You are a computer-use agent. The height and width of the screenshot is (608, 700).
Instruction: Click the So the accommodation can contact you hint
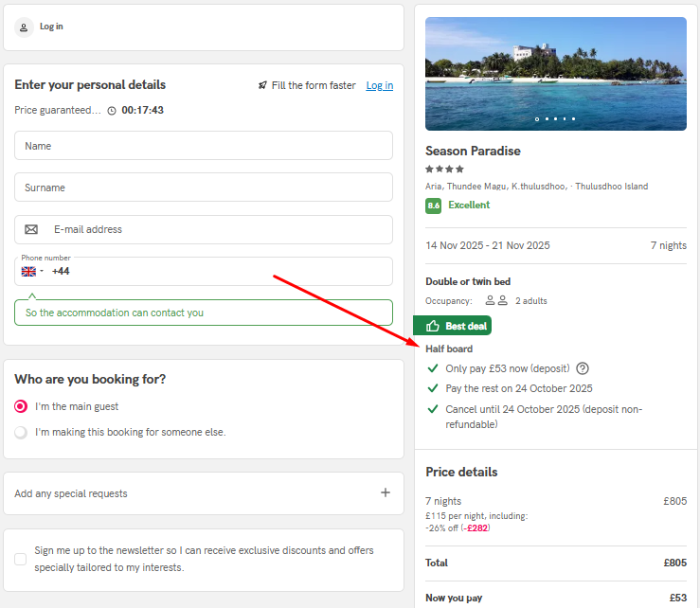click(x=204, y=313)
